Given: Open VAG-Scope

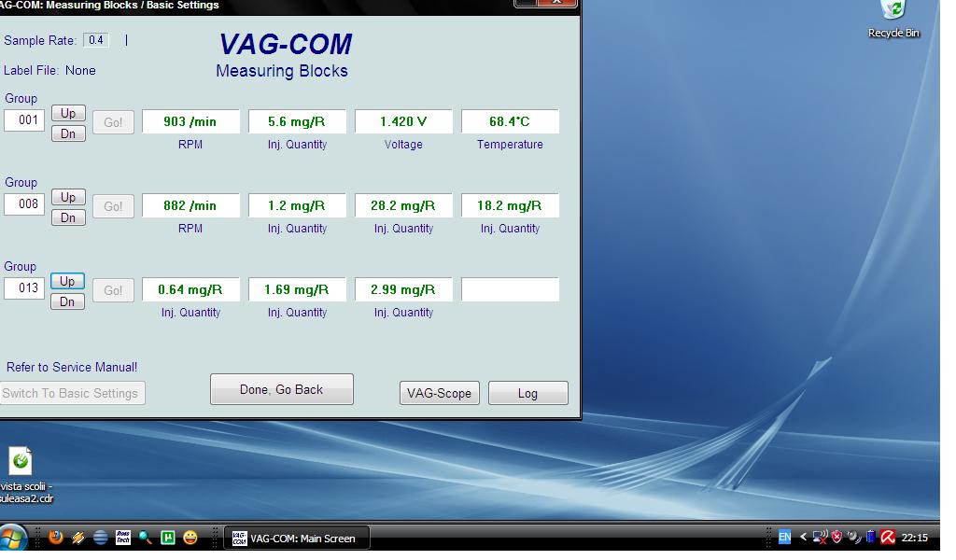Looking at the screenshot, I should (439, 393).
